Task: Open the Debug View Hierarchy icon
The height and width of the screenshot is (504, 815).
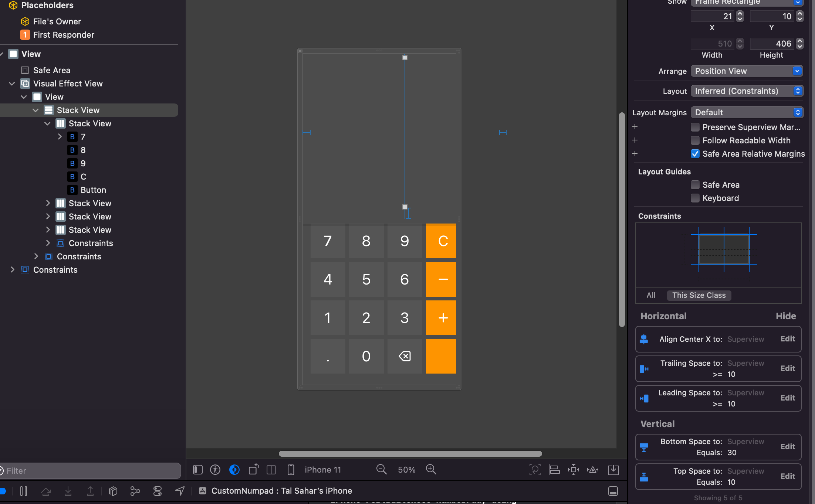Action: click(113, 491)
